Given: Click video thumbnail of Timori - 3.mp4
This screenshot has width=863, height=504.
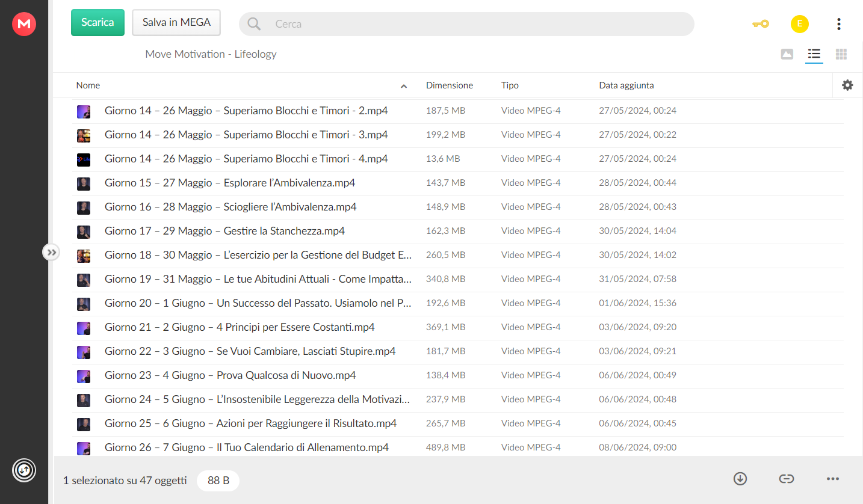Looking at the screenshot, I should click(84, 135).
